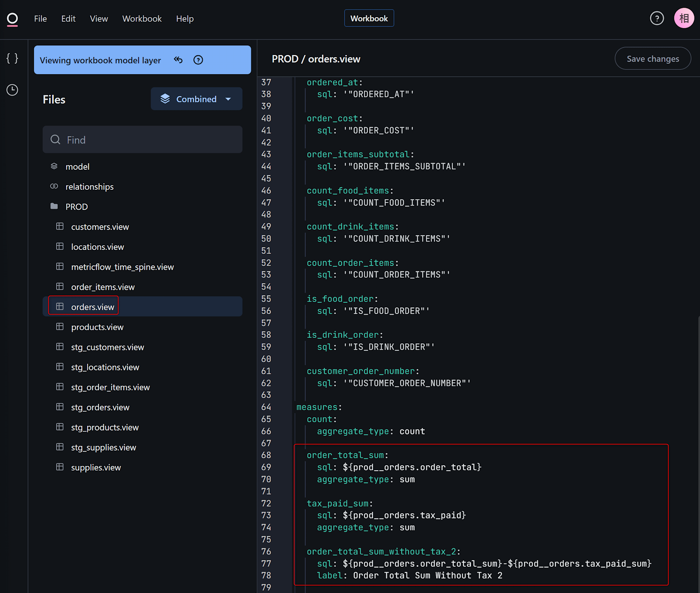Click the 'is_food_order:' line in editor
This screenshot has height=593, width=700.
[342, 299]
